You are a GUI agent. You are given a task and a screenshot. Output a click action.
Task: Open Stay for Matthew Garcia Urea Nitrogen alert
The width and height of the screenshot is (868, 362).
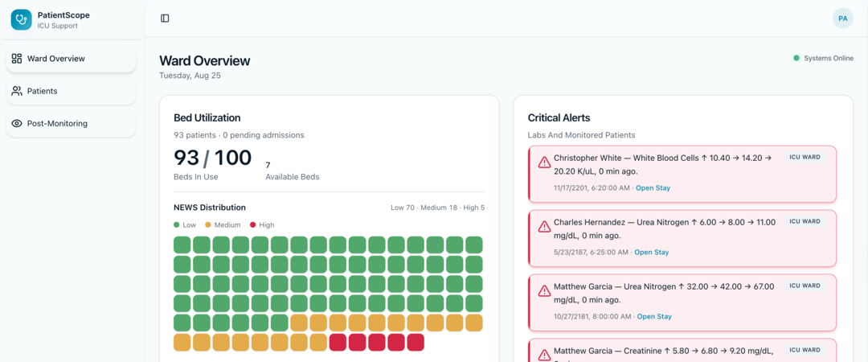point(654,316)
